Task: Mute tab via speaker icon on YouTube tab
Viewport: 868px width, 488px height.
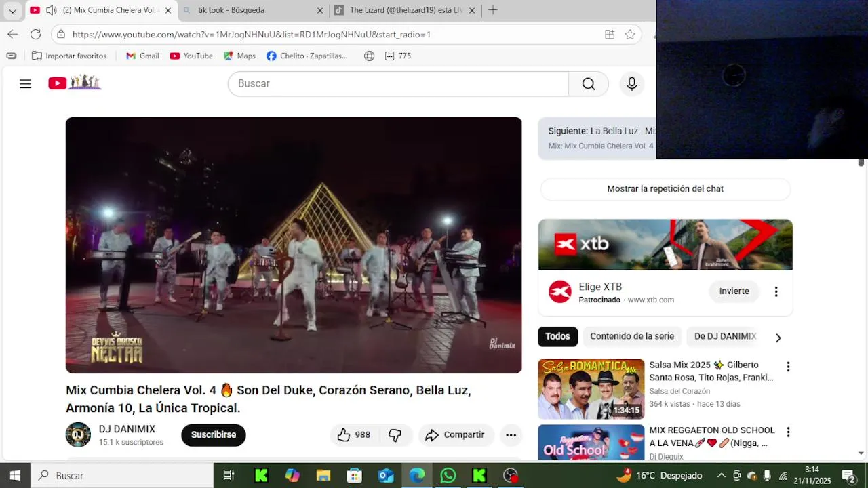Action: pos(51,10)
